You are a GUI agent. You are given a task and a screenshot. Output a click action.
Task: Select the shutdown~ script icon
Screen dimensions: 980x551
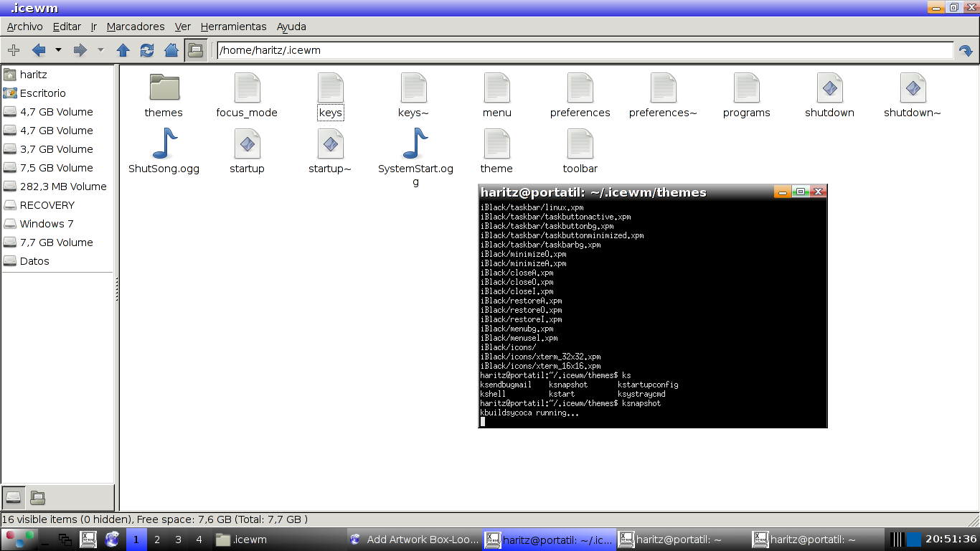click(913, 88)
